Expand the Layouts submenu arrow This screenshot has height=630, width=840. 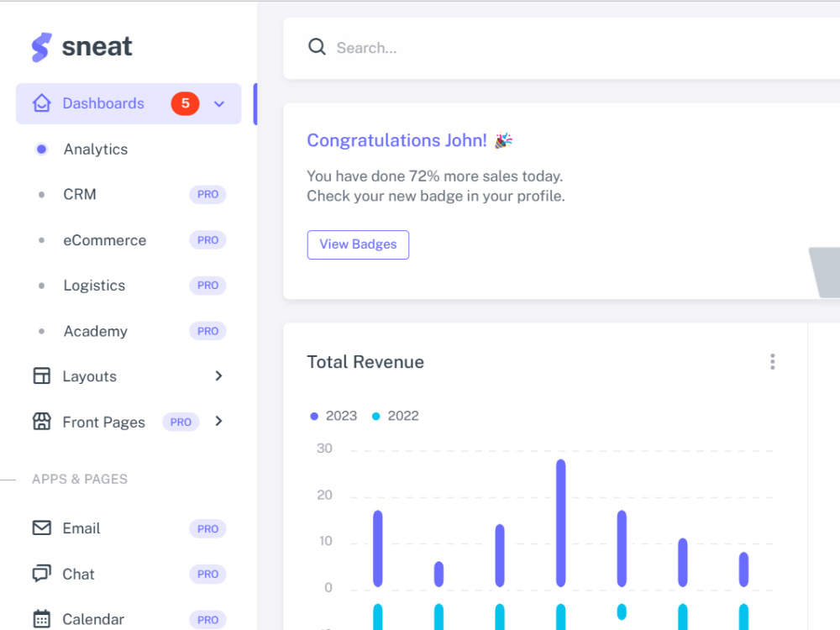(218, 376)
